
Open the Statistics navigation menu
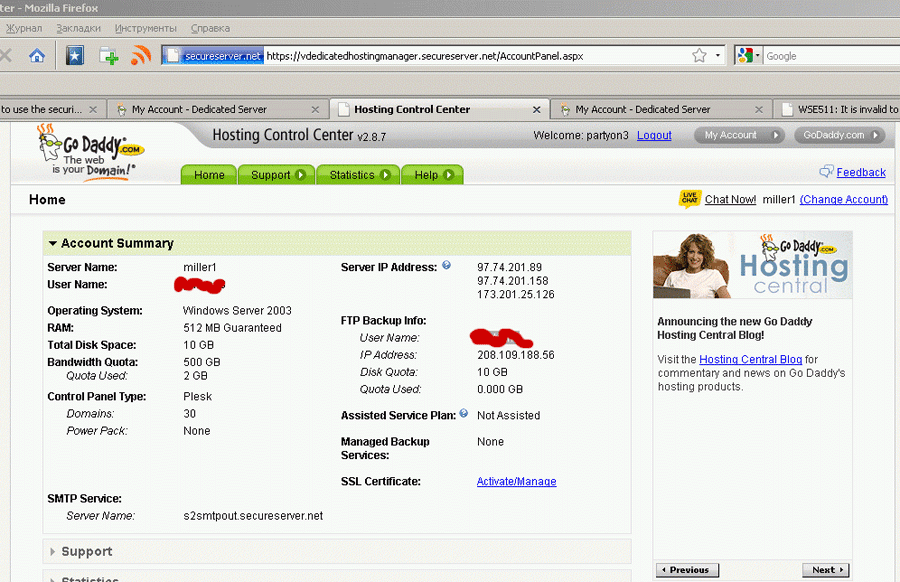(359, 174)
